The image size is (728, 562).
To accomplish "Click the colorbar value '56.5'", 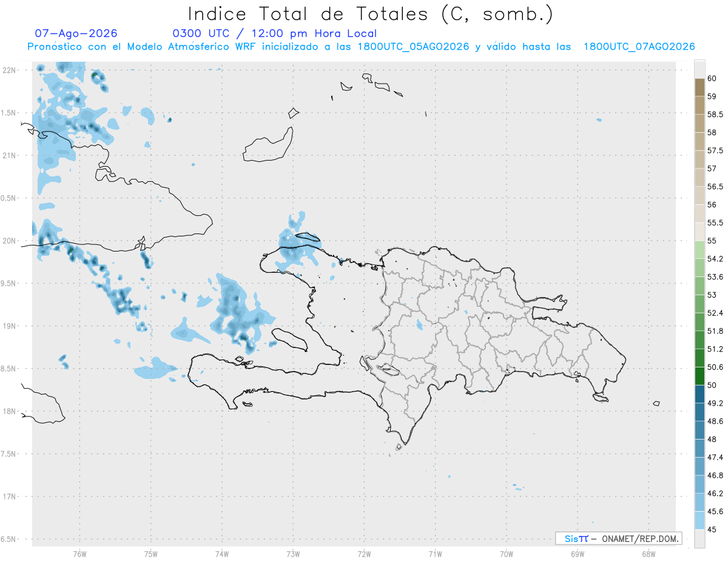I will pos(715,187).
